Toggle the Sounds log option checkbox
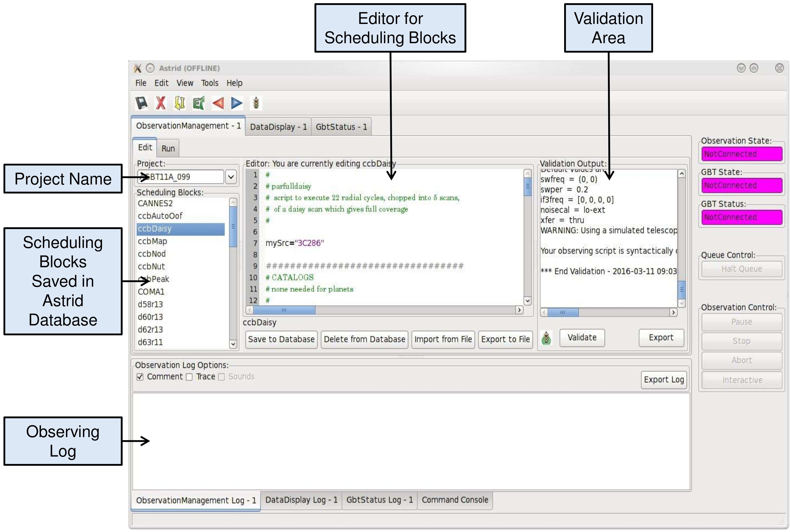The width and height of the screenshot is (790, 532). (x=221, y=377)
